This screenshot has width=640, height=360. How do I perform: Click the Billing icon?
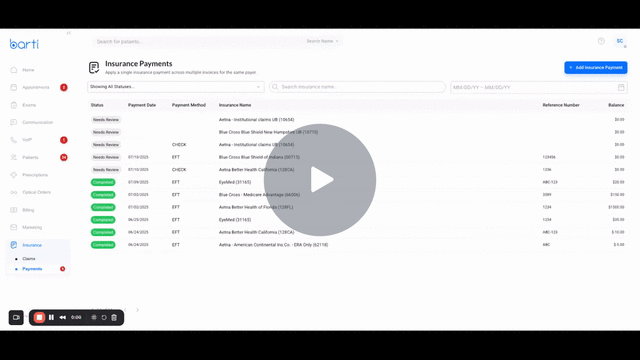pos(13,210)
